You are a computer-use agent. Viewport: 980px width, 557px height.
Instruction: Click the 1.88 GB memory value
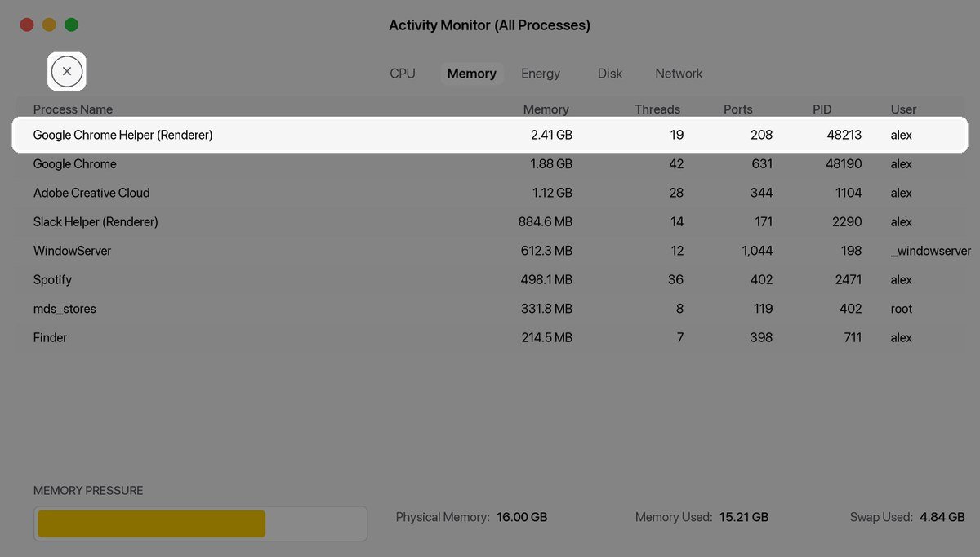coord(551,164)
